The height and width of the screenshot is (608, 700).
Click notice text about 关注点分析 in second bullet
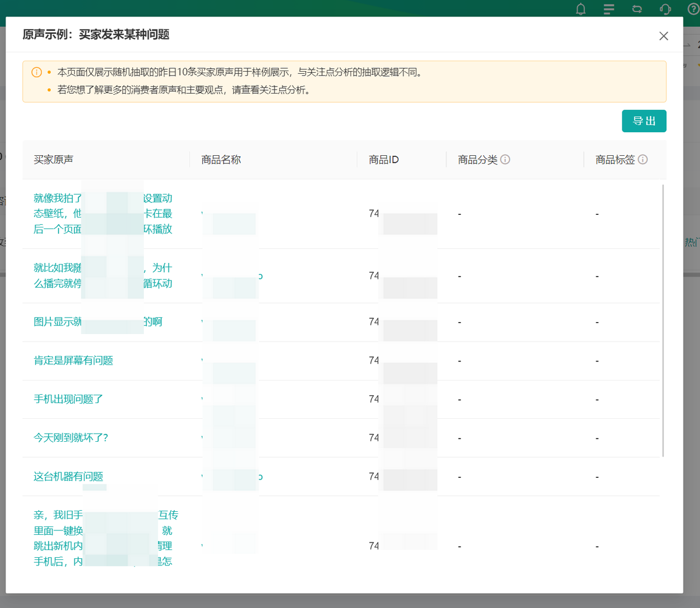pos(184,90)
